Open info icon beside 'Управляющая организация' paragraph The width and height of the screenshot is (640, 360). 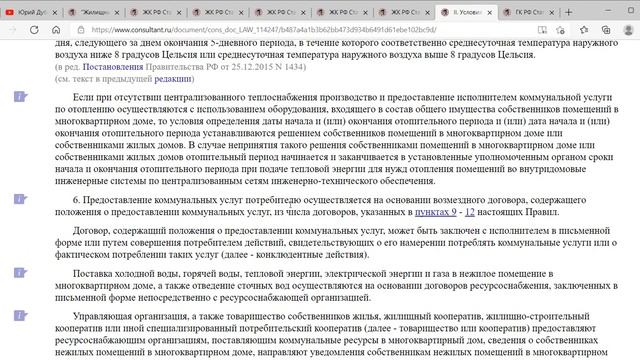point(20,316)
